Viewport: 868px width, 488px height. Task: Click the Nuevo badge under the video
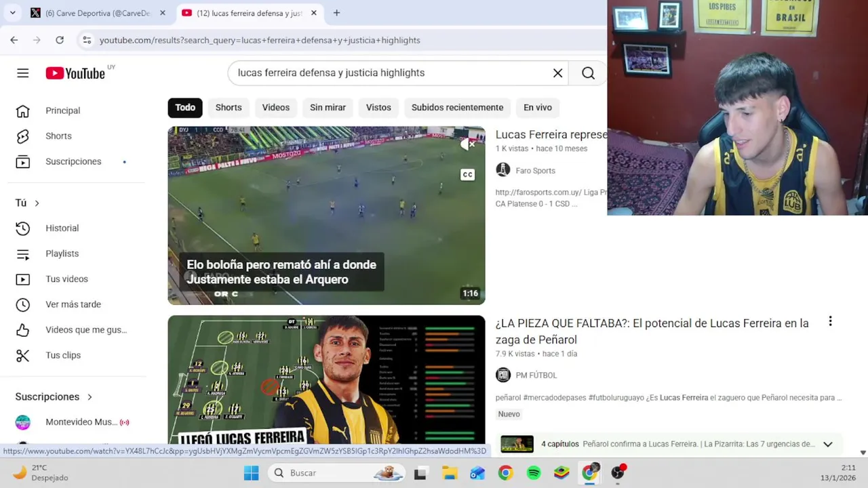click(509, 414)
